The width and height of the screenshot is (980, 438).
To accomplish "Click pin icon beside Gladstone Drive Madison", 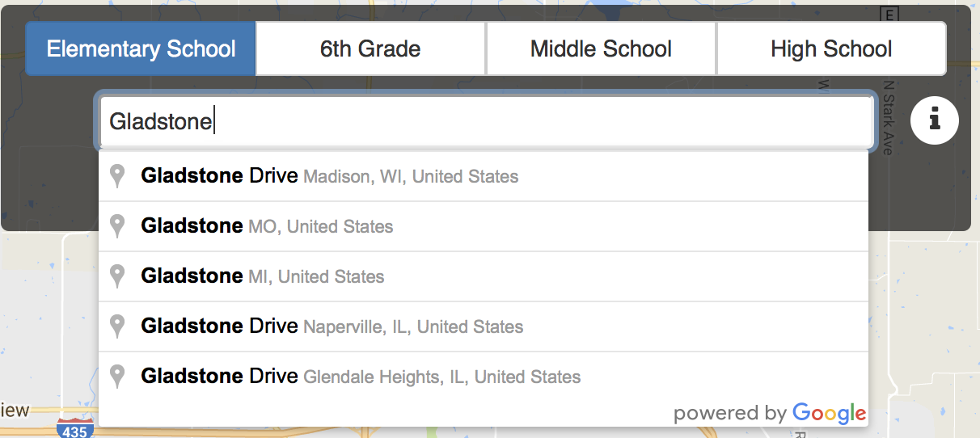I will tap(117, 176).
